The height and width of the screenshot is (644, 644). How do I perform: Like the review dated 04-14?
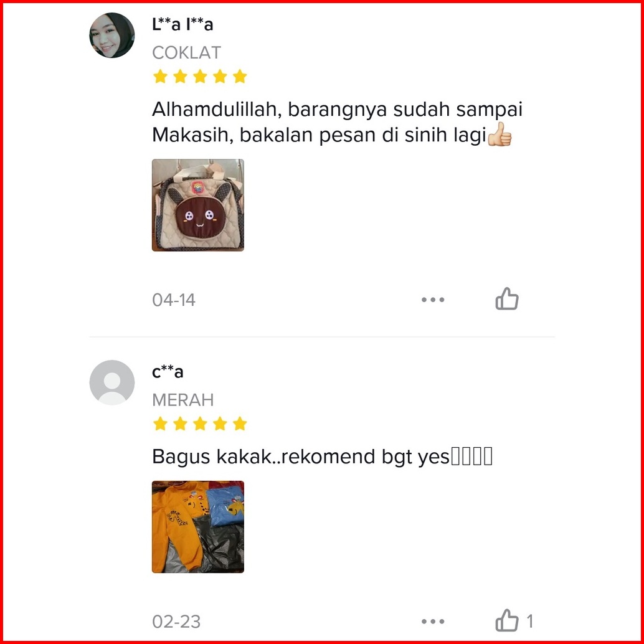coord(507,299)
